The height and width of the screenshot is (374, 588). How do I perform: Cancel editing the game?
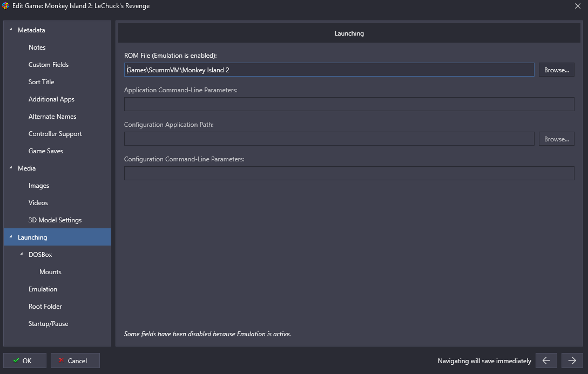coord(75,361)
